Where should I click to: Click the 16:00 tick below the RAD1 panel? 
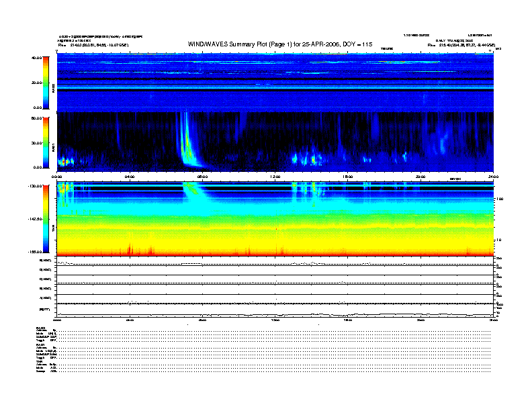click(348, 177)
